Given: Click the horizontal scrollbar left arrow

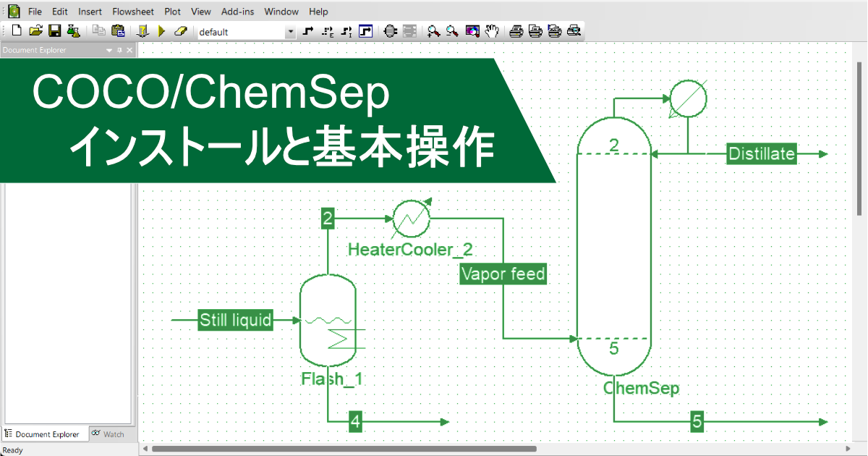Looking at the screenshot, I should [x=145, y=449].
